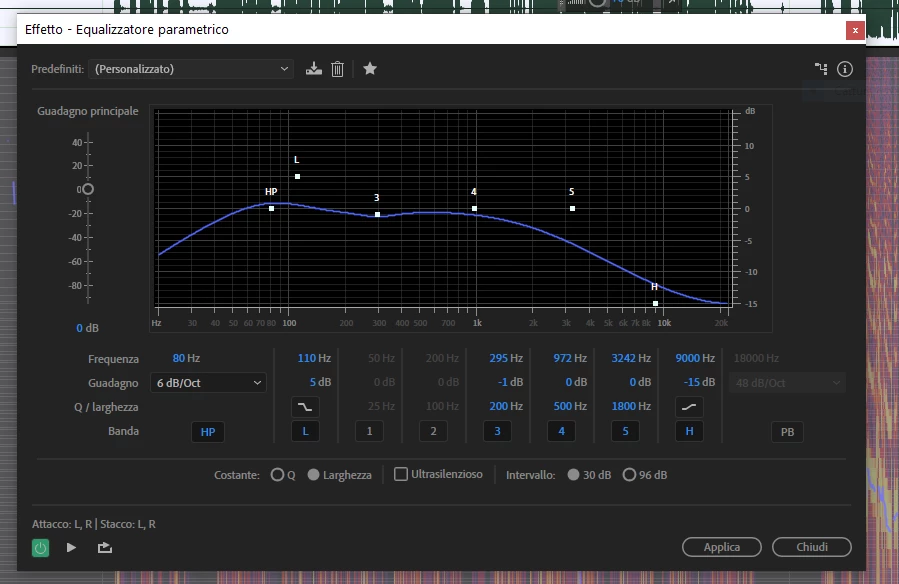This screenshot has height=584, width=899.
Task: Toggle band 4 button
Action: 561,431
